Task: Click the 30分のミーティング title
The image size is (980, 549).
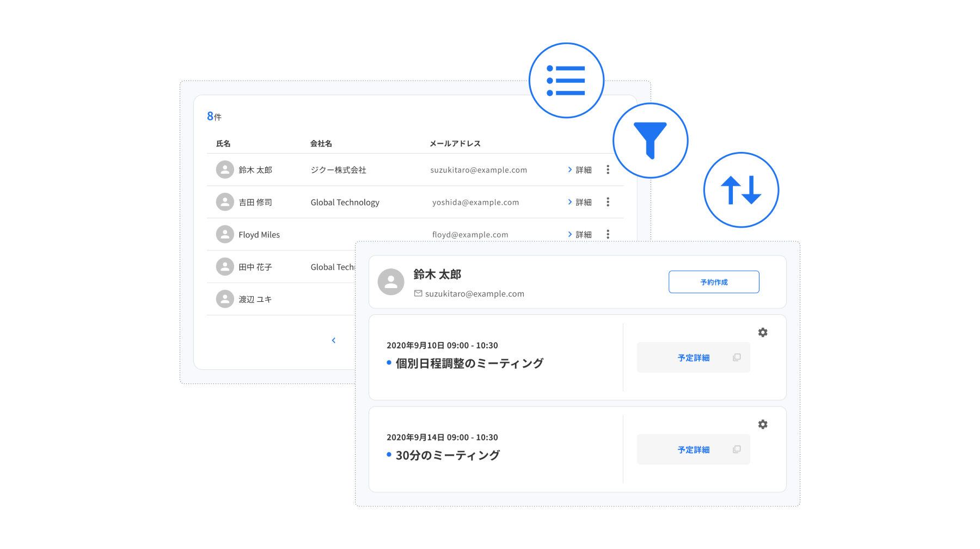Action: click(448, 455)
